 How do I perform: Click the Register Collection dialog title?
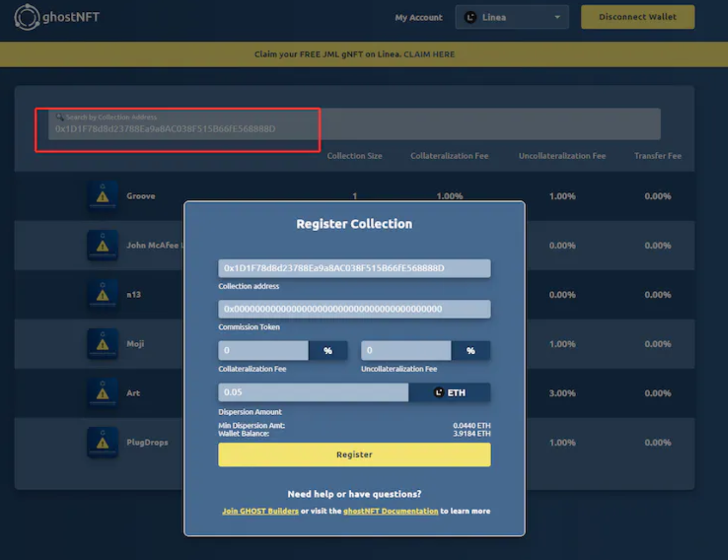[354, 224]
